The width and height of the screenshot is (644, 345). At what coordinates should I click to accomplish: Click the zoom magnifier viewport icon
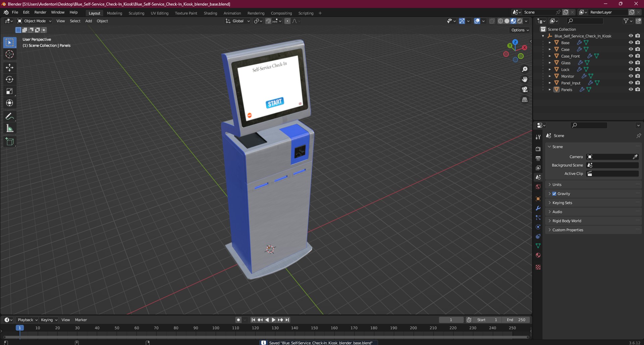525,69
